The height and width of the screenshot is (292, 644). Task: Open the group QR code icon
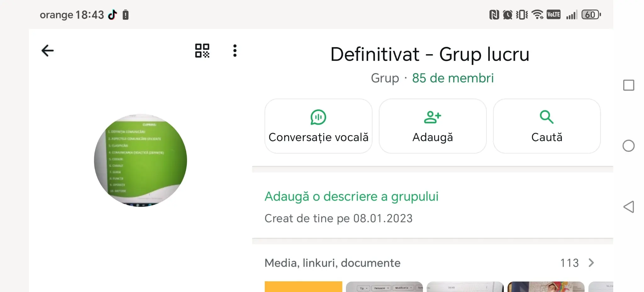(202, 51)
